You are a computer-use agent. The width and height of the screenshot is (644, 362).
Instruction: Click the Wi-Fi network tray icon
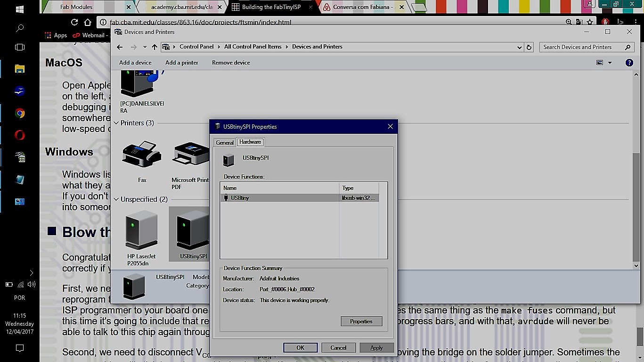[21, 284]
